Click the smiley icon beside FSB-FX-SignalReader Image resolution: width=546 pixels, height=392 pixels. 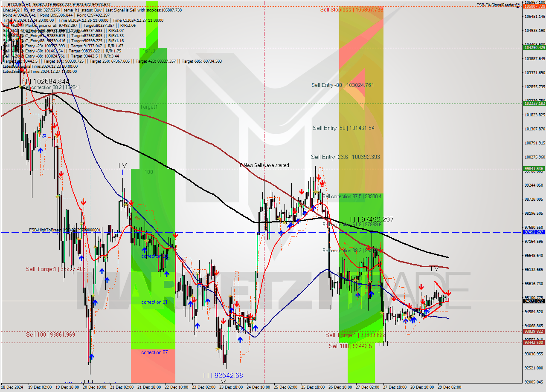pos(517,5)
